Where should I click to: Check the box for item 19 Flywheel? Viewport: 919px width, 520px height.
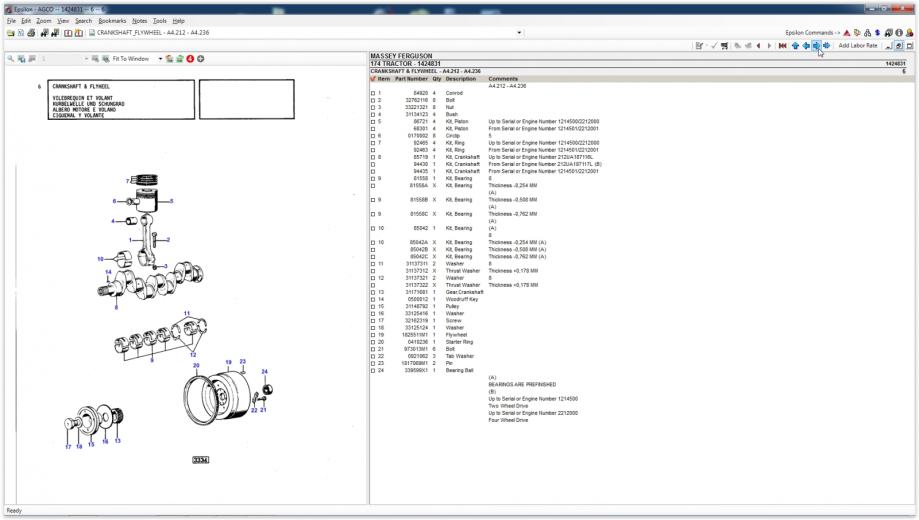373,335
